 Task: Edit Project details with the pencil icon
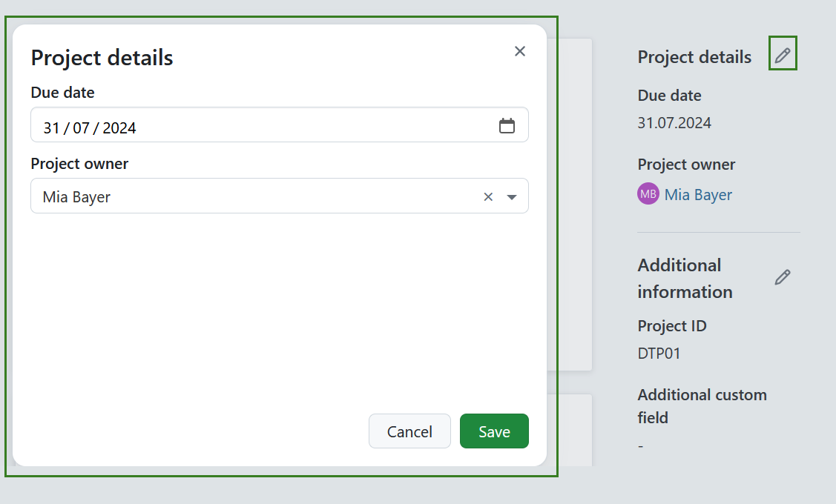(783, 54)
